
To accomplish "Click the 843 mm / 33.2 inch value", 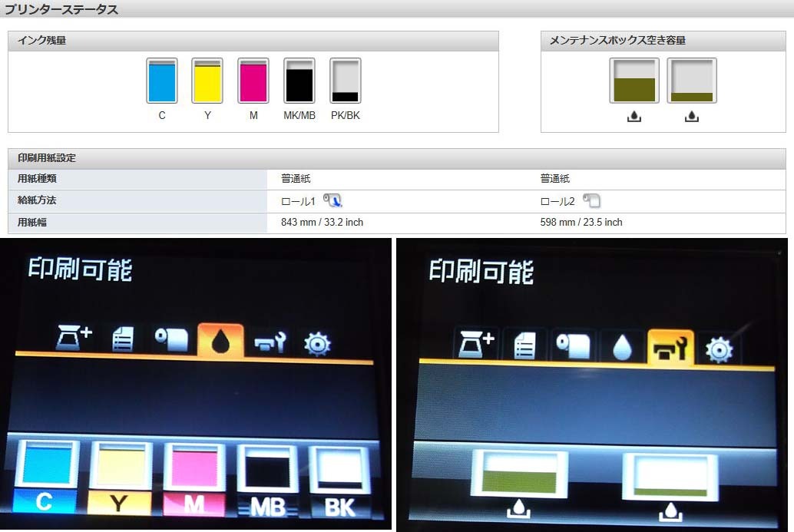I will pyautogui.click(x=322, y=222).
